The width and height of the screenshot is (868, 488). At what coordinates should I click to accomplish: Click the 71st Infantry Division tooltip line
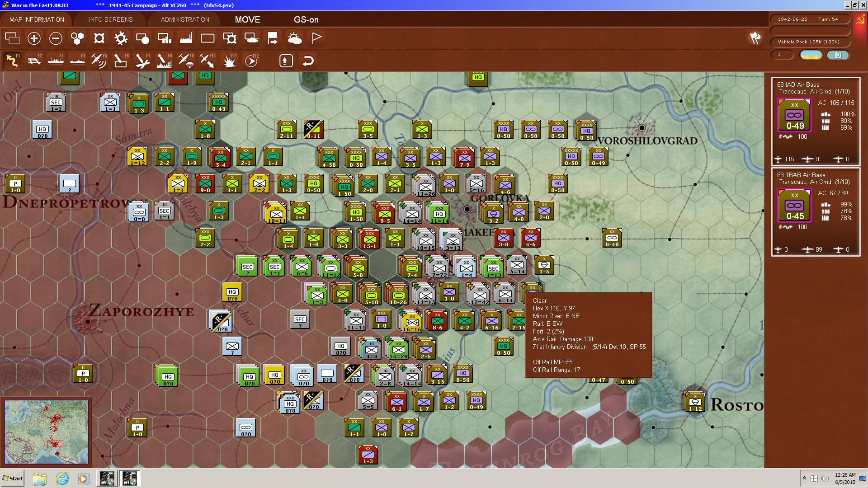pyautogui.click(x=589, y=347)
